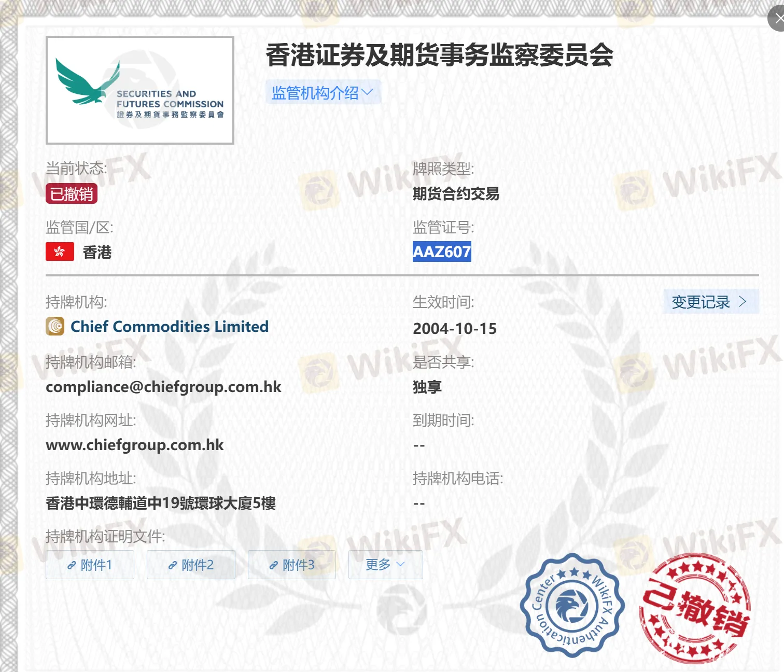Open attachment 附件3
The width and height of the screenshot is (784, 672).
[292, 565]
